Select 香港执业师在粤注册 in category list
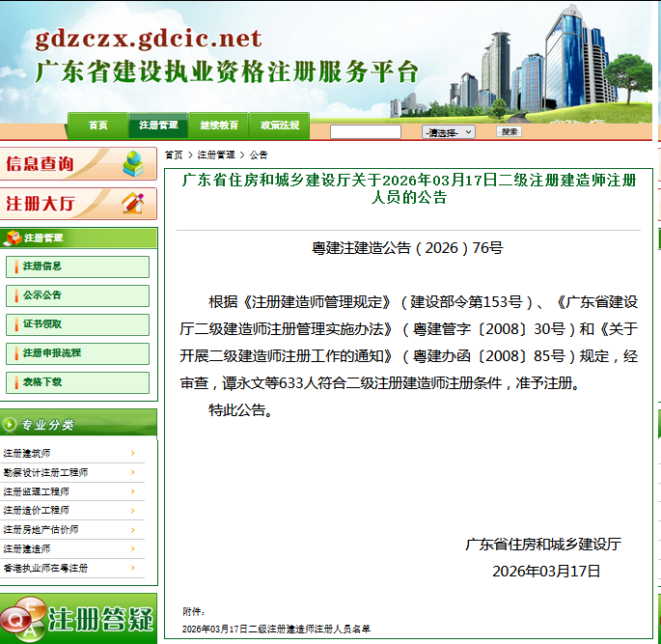 click(x=45, y=568)
